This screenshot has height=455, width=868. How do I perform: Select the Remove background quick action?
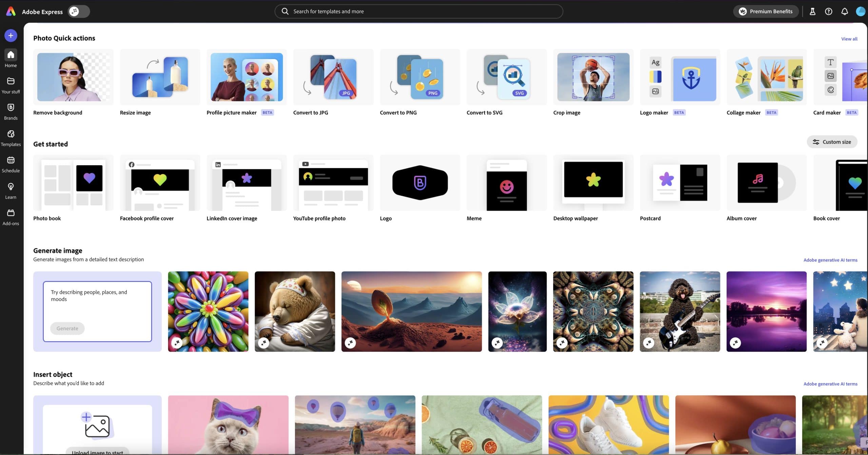73,77
